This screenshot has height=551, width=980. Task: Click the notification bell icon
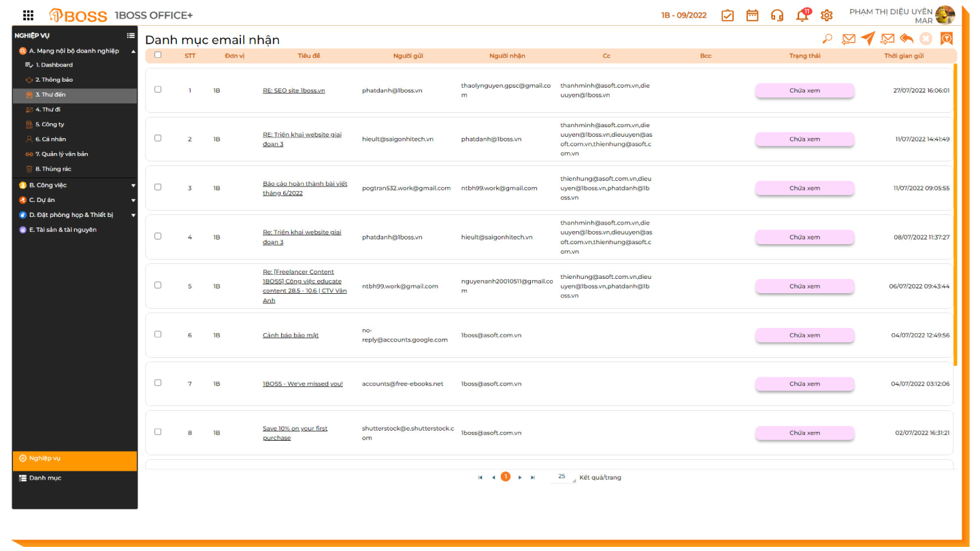coord(802,16)
